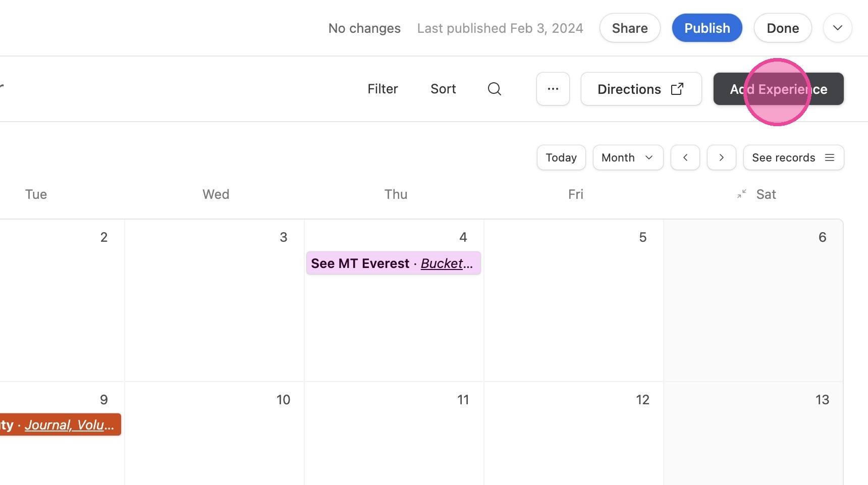Click the Add Experience button

(778, 89)
